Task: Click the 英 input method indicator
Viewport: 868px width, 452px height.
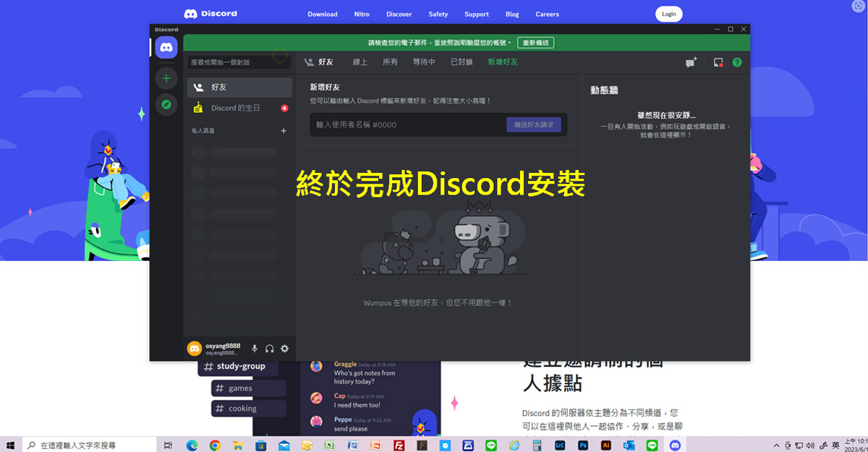Action: [836, 445]
